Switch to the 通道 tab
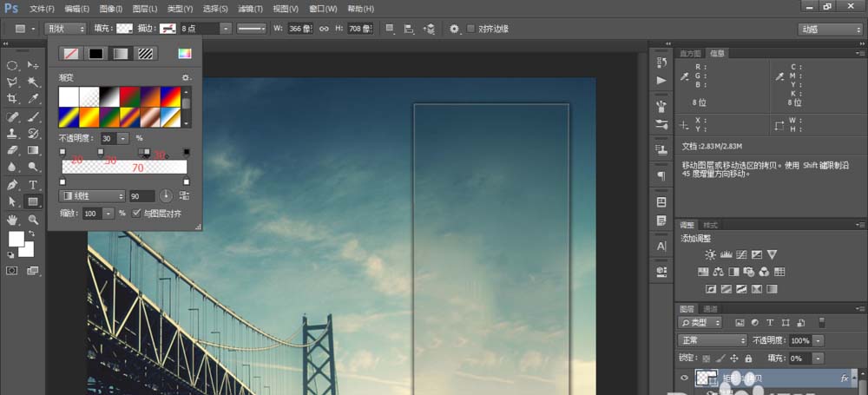 710,308
